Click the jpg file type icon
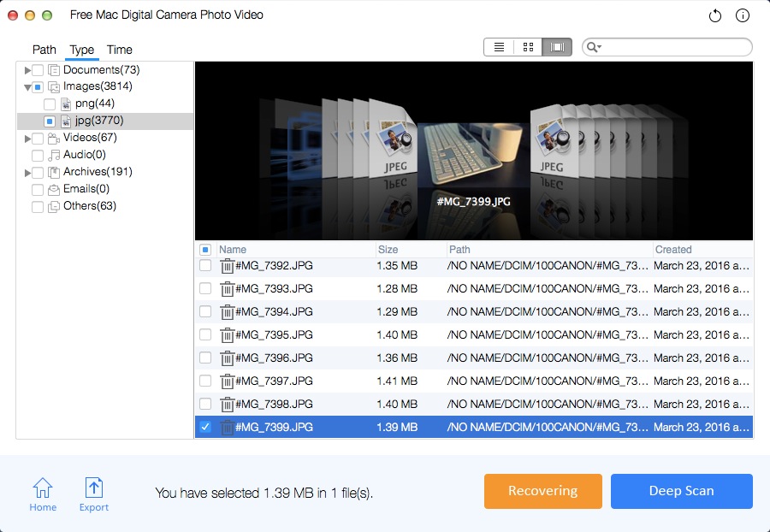 66,121
